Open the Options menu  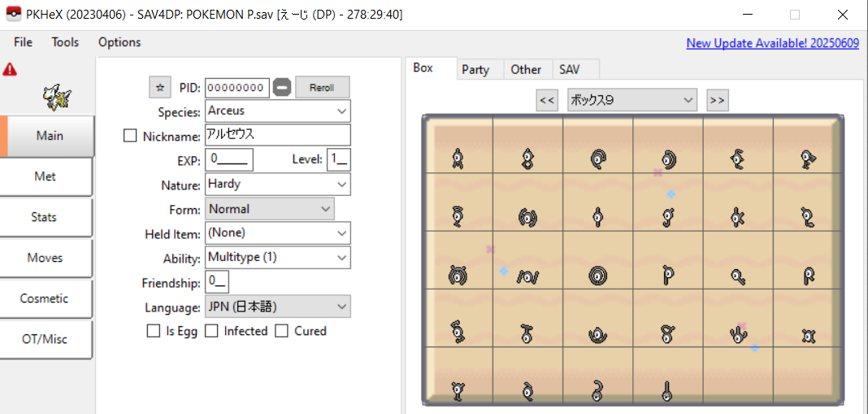[119, 42]
